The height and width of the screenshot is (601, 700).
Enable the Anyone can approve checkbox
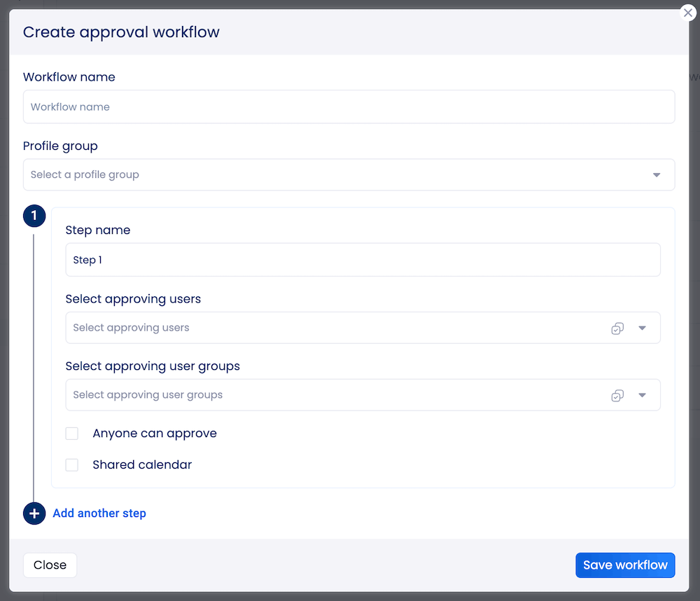[x=71, y=433]
